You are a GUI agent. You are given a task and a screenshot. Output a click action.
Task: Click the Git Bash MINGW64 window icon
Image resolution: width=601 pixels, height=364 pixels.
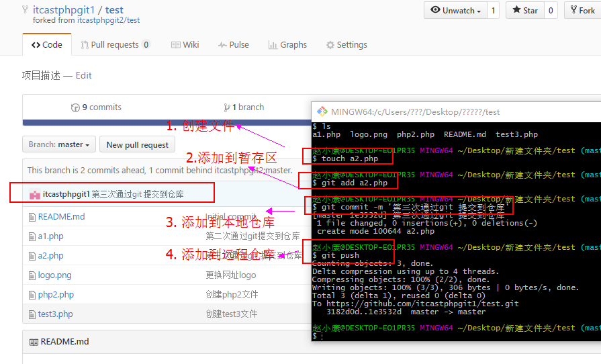[x=322, y=112]
